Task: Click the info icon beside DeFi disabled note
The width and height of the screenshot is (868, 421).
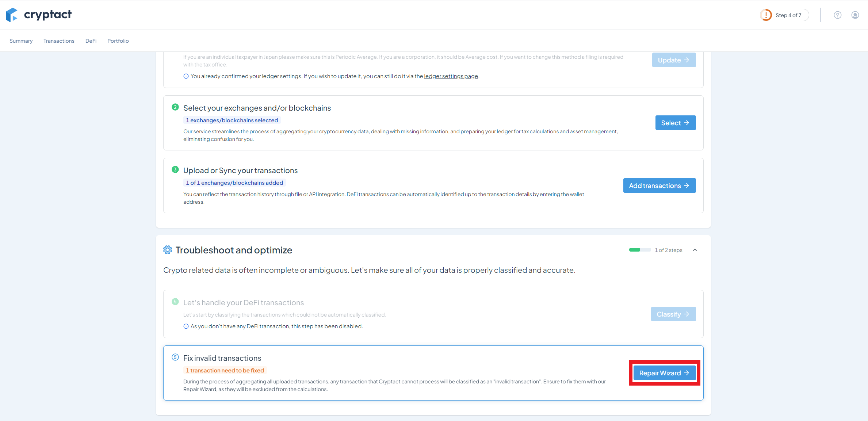Action: (x=186, y=326)
